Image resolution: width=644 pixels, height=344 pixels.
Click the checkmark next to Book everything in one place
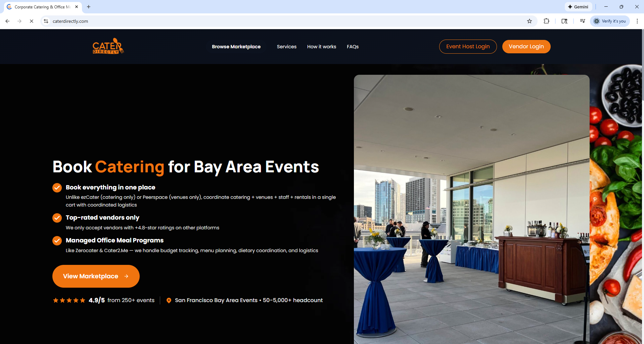(x=57, y=188)
